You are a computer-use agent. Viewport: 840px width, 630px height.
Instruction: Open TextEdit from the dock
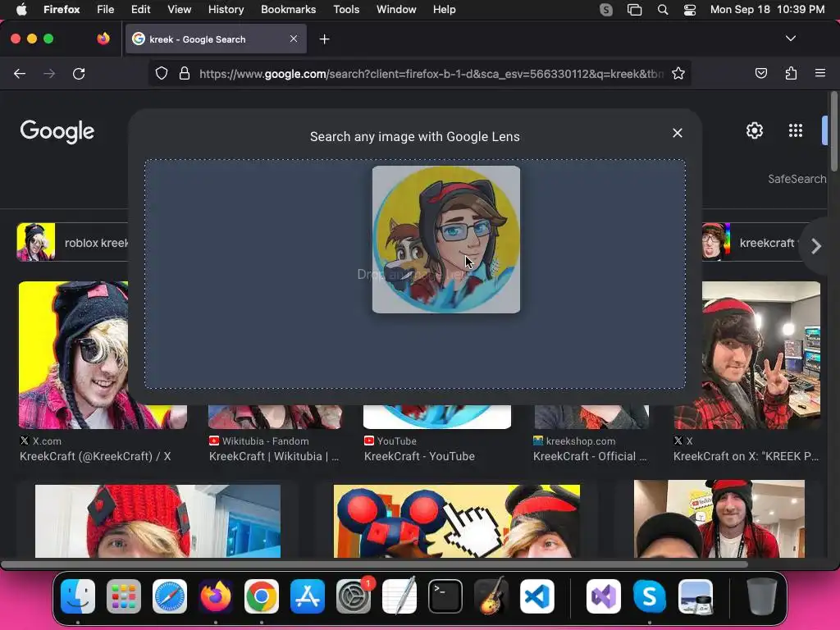click(x=399, y=596)
